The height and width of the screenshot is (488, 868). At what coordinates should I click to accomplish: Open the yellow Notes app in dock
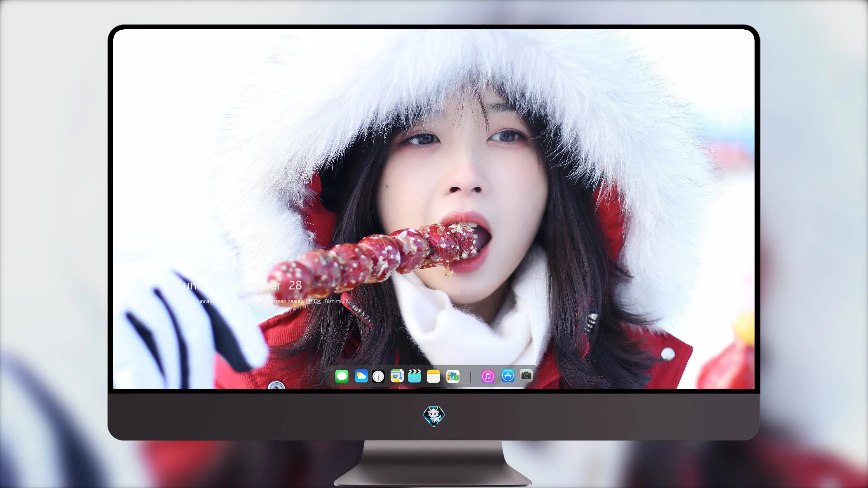[433, 376]
